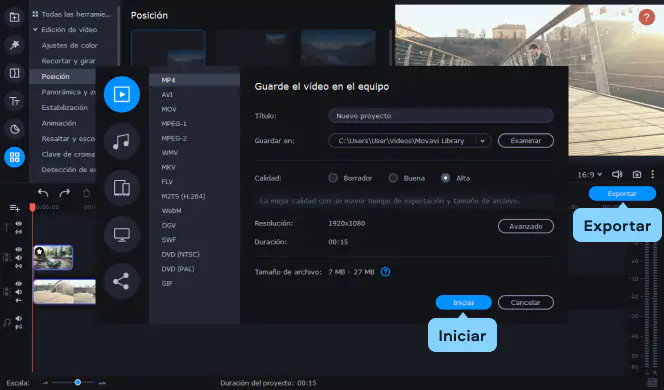This screenshot has height=390, width=664.
Task: Open the import files tab in sidebar
Action: click(x=14, y=17)
